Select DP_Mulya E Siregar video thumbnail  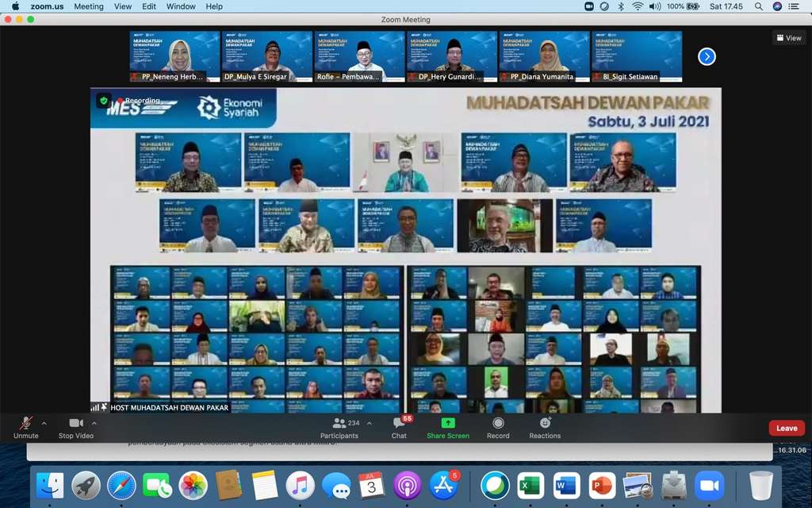pyautogui.click(x=267, y=56)
